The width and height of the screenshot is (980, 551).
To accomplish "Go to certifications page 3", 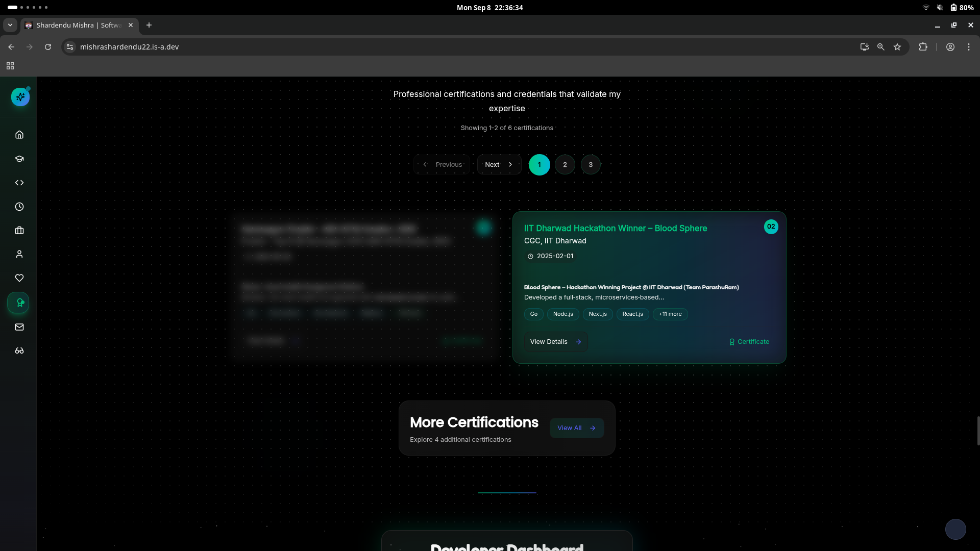I will [x=591, y=165].
